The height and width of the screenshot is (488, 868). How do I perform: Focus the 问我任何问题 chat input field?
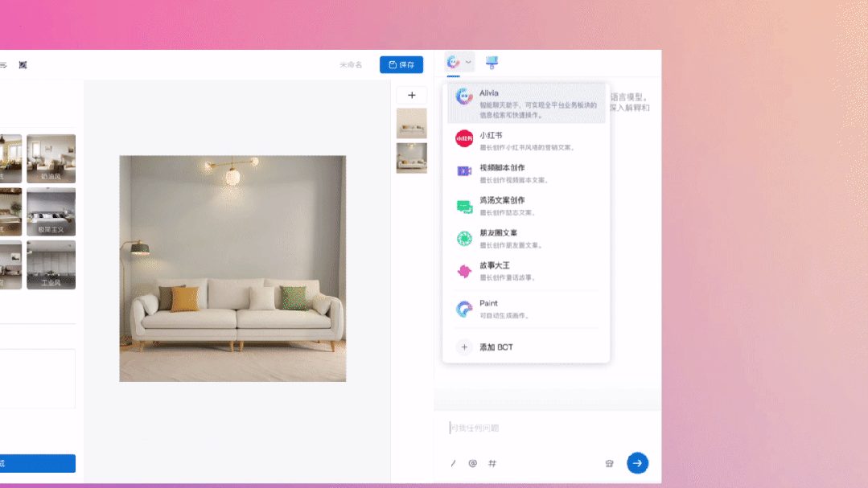[548, 428]
